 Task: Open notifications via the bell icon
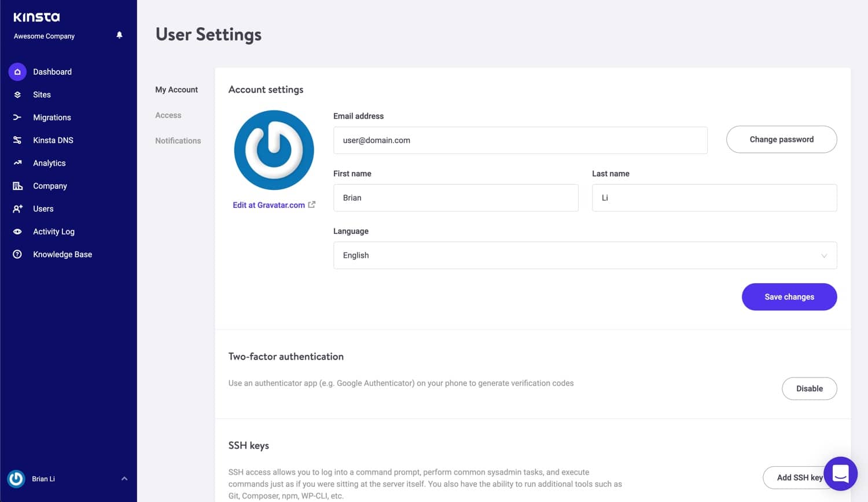[119, 35]
